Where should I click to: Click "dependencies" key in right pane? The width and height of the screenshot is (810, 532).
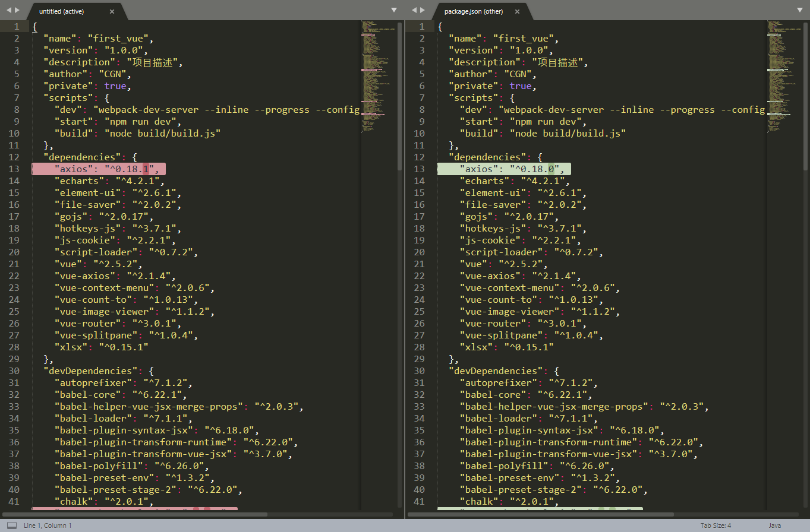[x=490, y=157]
